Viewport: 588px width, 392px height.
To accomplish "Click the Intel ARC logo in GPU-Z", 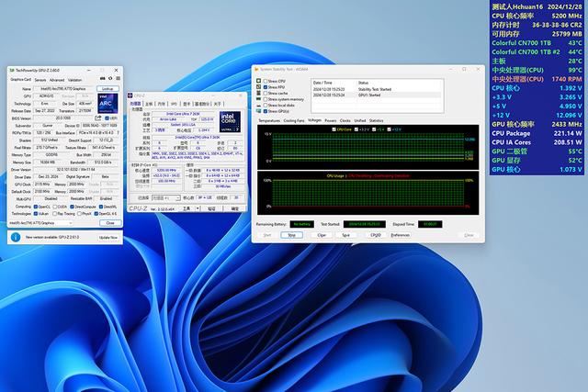I will pyautogui.click(x=108, y=104).
